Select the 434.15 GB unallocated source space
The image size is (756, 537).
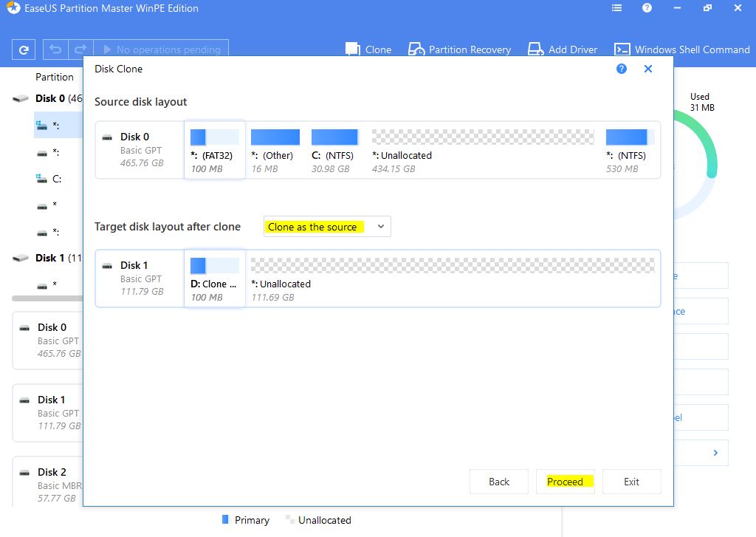483,151
